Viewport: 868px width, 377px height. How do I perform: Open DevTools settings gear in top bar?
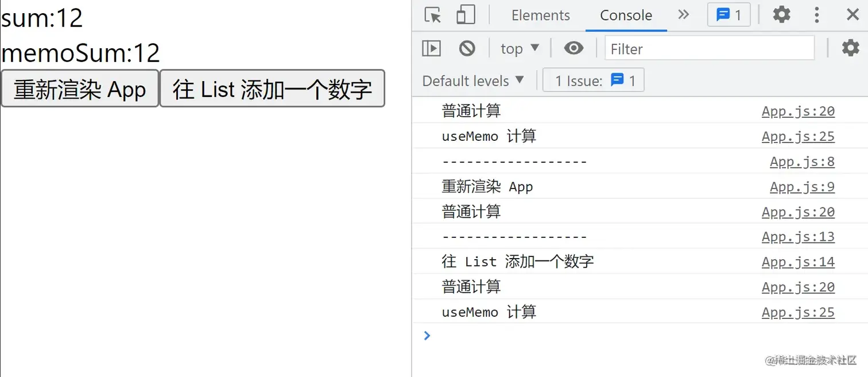coord(781,15)
